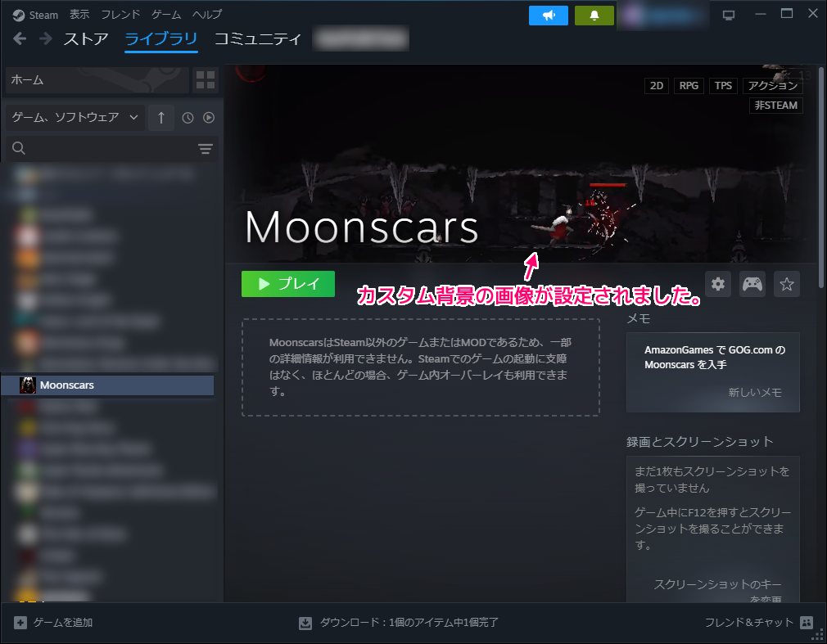Click the 録画とスクリーンショット heading
Image resolution: width=827 pixels, height=644 pixels.
click(x=700, y=442)
